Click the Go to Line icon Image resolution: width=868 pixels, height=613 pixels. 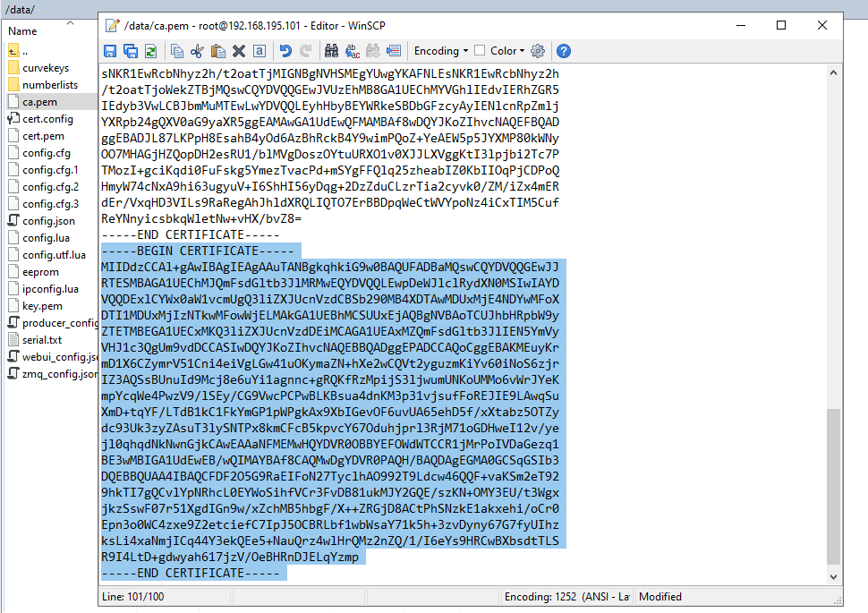(394, 52)
